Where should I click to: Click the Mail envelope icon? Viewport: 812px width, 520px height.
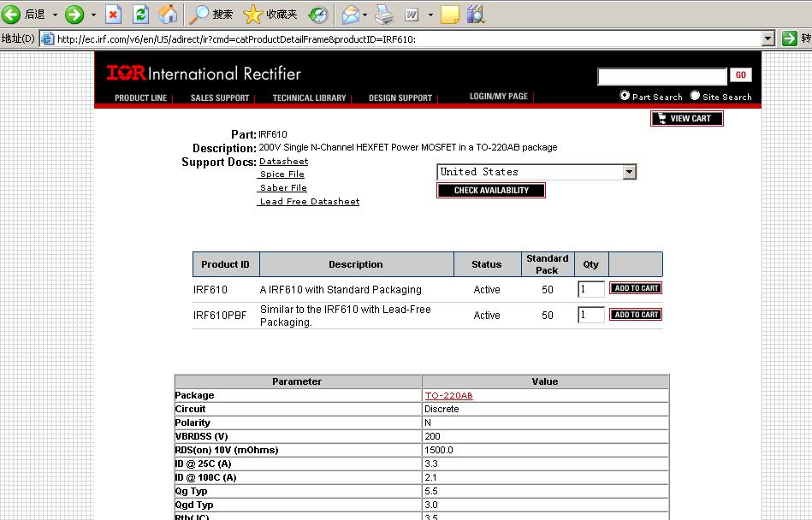tap(350, 14)
